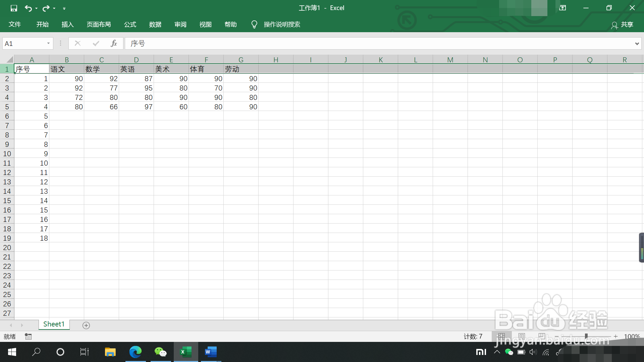This screenshot has height=362, width=644.
Task: Click the Insert Function fx icon
Action: [x=114, y=43]
